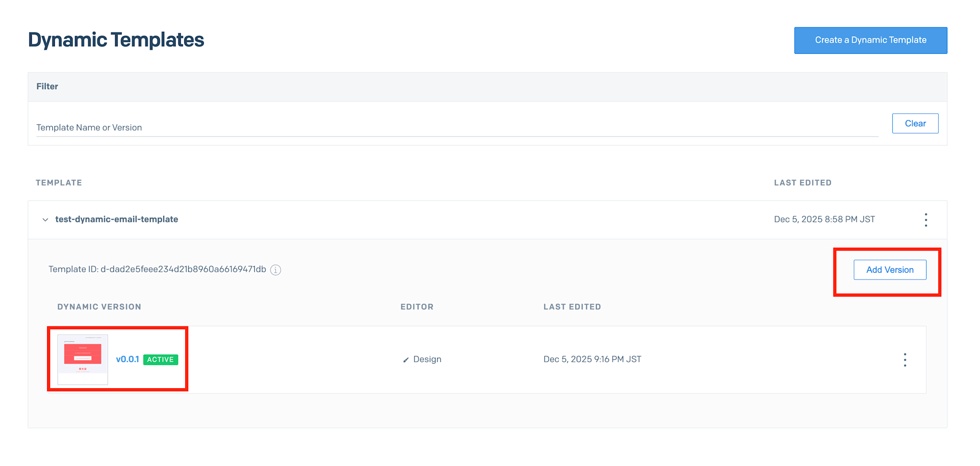
Task: Click the Create a Dynamic Template button
Action: [x=870, y=40]
